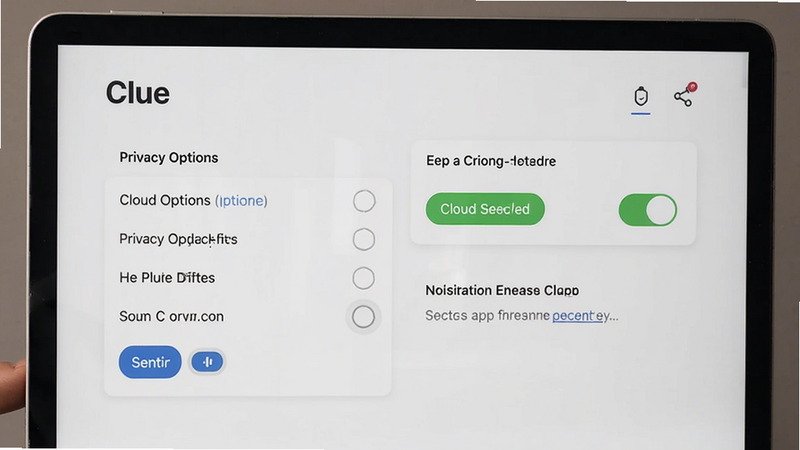800x450 pixels.
Task: Open the blue (iptione) link
Action: point(241,201)
